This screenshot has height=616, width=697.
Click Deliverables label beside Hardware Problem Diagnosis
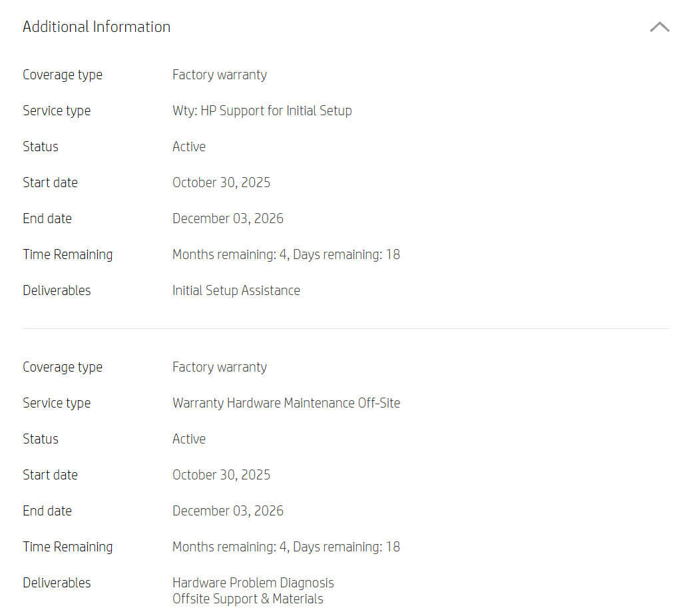pyautogui.click(x=57, y=583)
